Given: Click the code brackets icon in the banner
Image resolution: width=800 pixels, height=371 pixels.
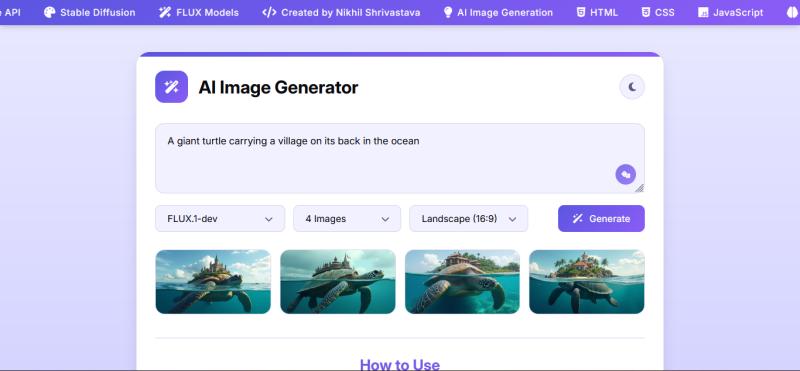Looking at the screenshot, I should (x=269, y=12).
